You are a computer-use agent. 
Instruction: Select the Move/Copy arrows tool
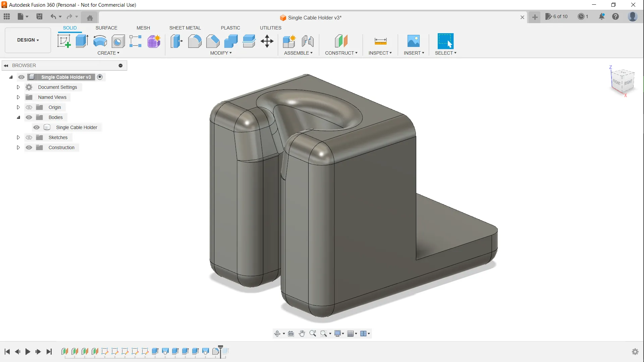pos(267,41)
